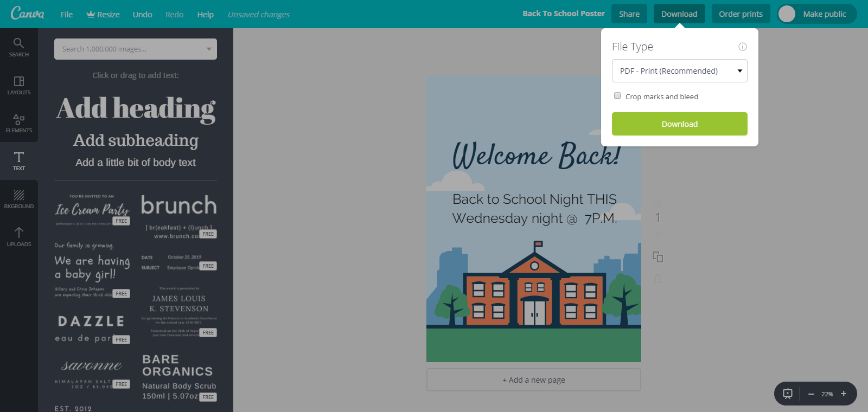
Task: Zoom in with plus icon
Action: (x=844, y=394)
